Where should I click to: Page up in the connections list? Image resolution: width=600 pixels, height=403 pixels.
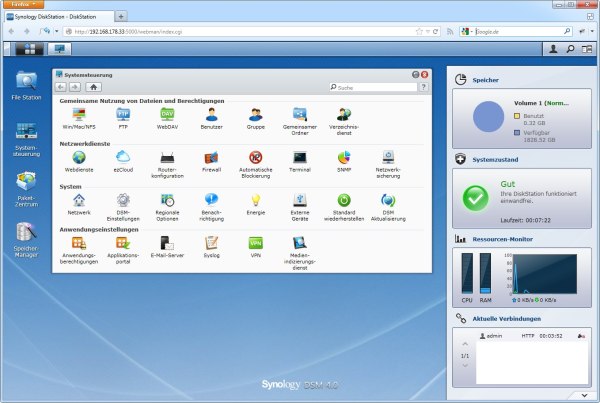tap(465, 344)
